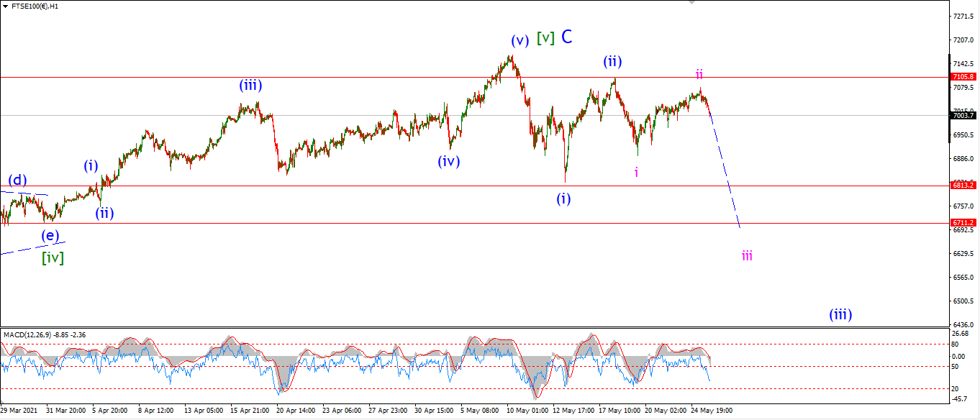Select the black 7003.7 current price tag
The image size is (980, 420).
point(963,115)
